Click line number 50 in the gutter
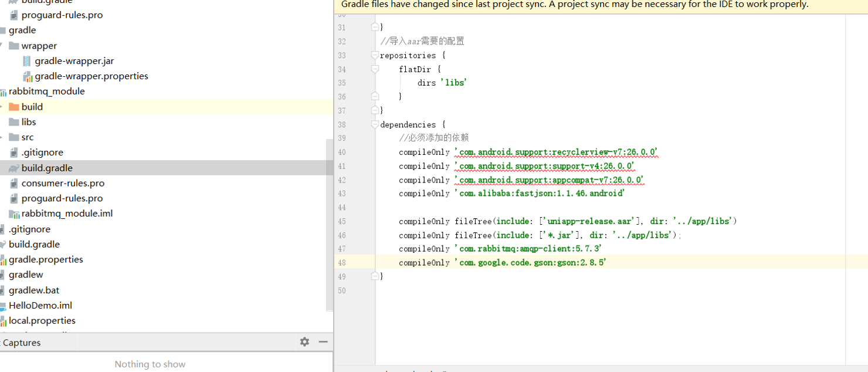Image resolution: width=868 pixels, height=372 pixels. 342,290
